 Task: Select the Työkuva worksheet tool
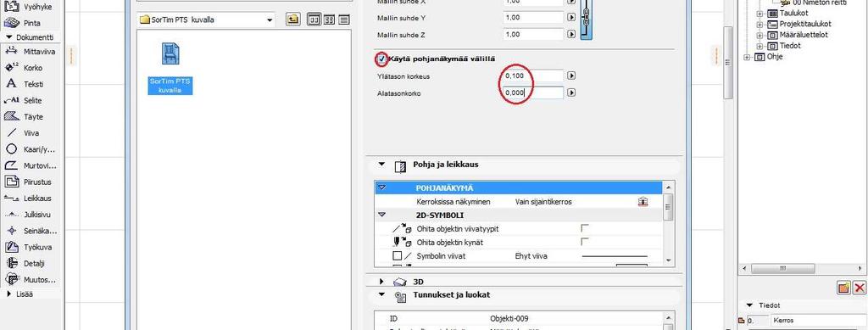point(30,247)
